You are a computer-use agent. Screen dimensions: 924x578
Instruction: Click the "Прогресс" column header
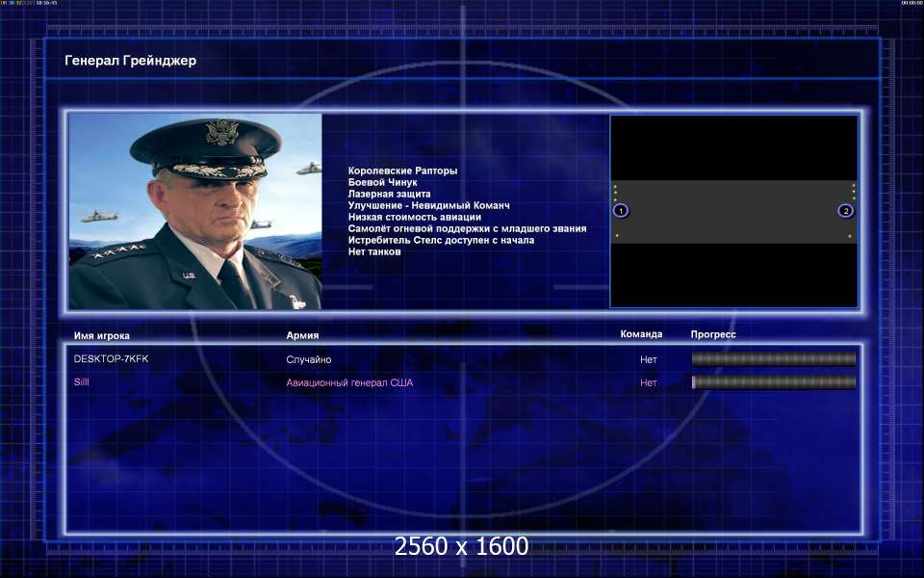tap(713, 334)
